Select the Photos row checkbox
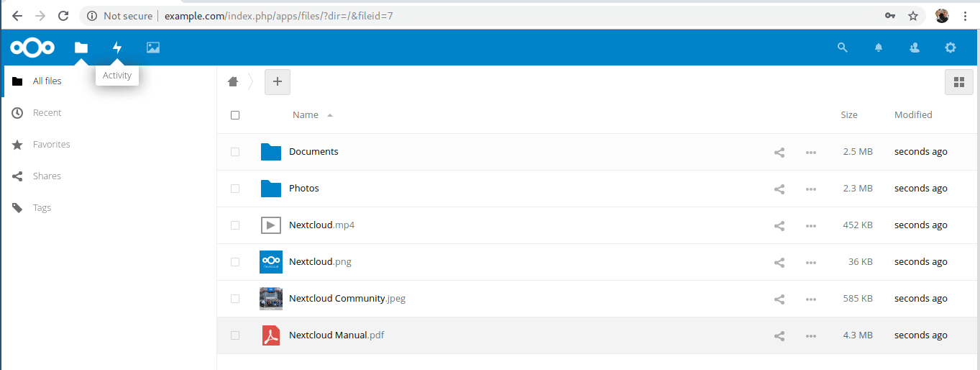 [x=235, y=189]
